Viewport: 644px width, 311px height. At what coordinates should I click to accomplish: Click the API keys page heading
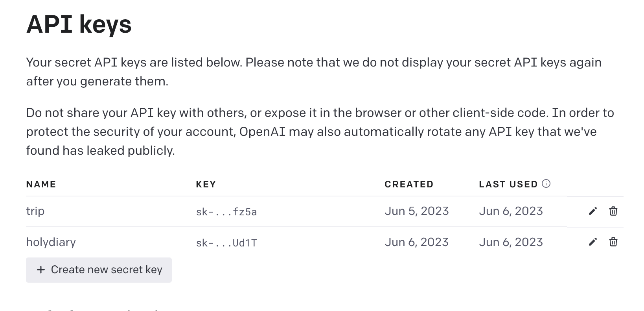point(79,24)
